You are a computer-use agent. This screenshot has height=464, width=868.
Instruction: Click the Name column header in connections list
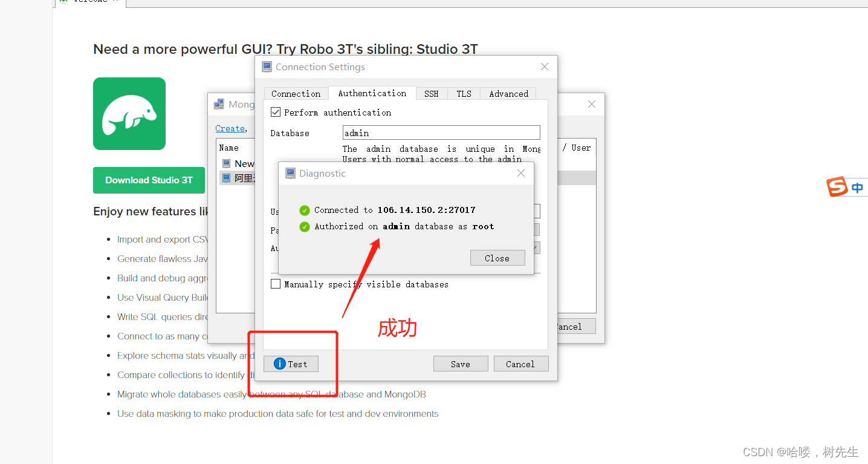pos(229,148)
